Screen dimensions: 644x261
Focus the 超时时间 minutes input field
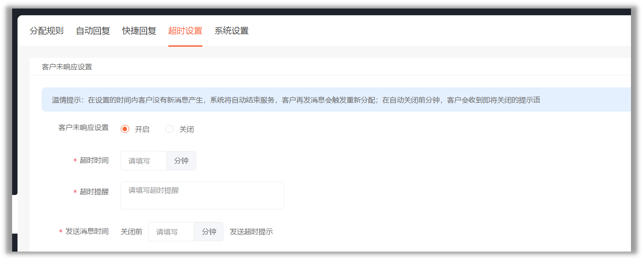pos(144,161)
